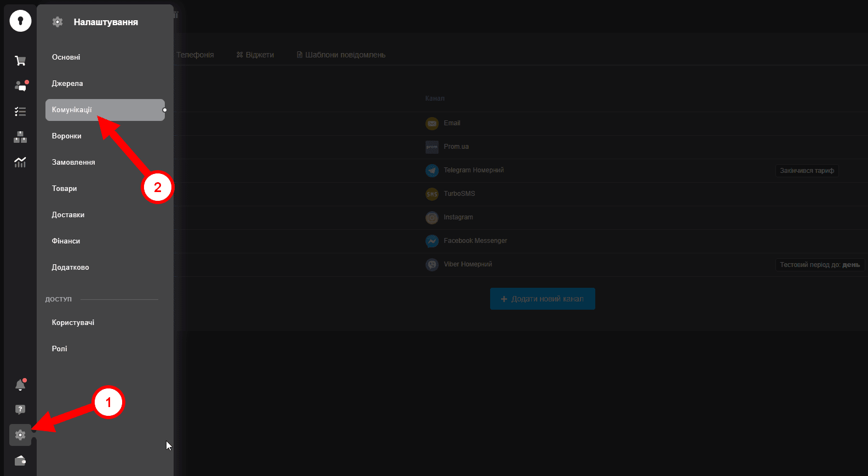Click the TurboSMS channel icon
This screenshot has height=476, width=868.
[432, 194]
